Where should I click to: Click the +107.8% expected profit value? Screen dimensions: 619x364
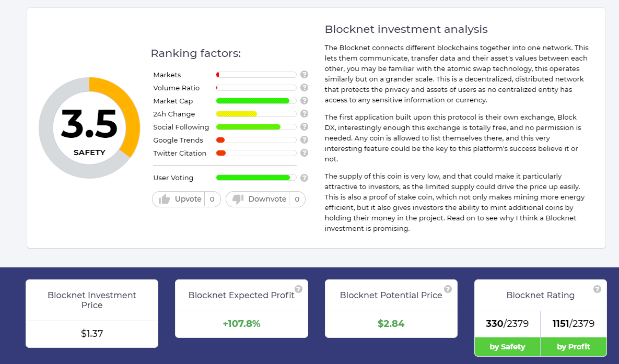click(242, 324)
